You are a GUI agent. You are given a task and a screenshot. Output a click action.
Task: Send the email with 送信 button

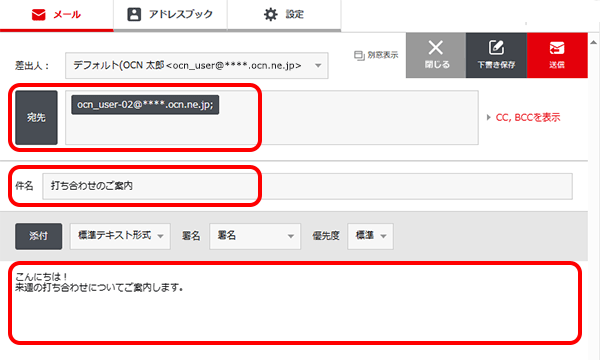pos(557,55)
